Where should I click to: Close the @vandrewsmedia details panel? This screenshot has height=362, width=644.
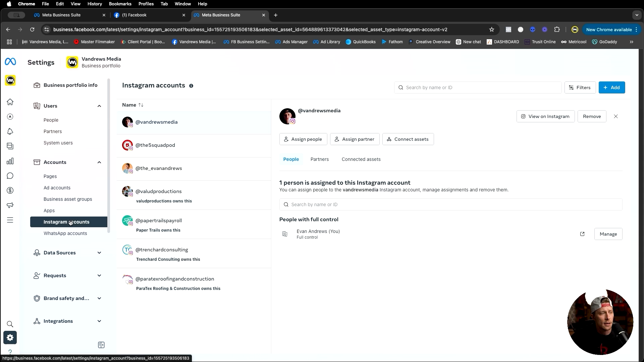tap(616, 116)
